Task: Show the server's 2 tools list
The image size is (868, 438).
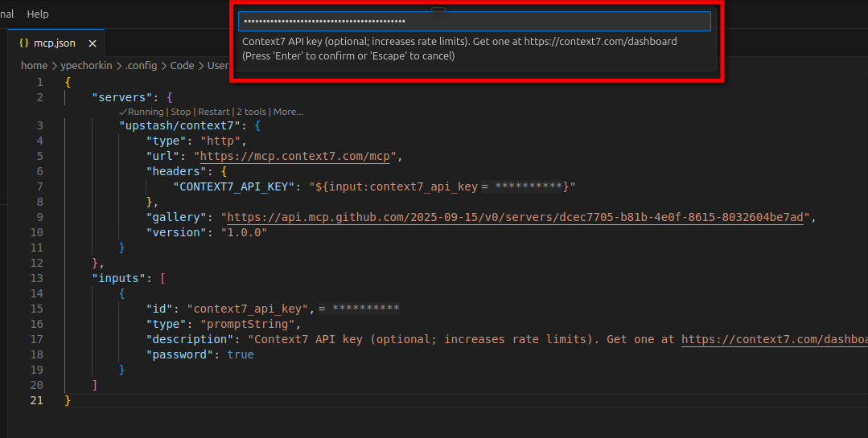Action: [251, 112]
